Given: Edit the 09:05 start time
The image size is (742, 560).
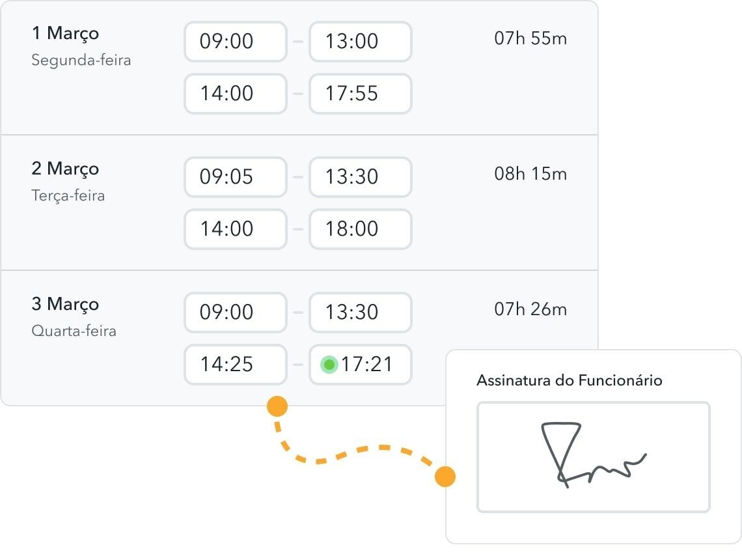Looking at the screenshot, I should tap(236, 177).
